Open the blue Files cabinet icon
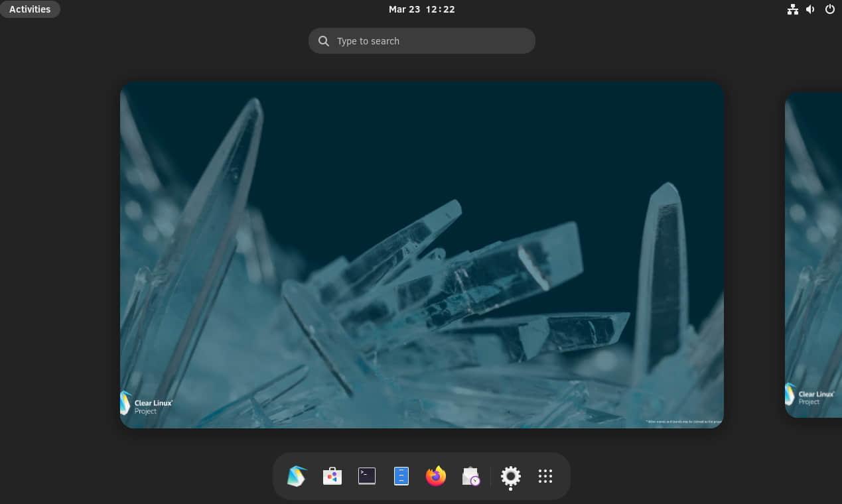 (401, 476)
